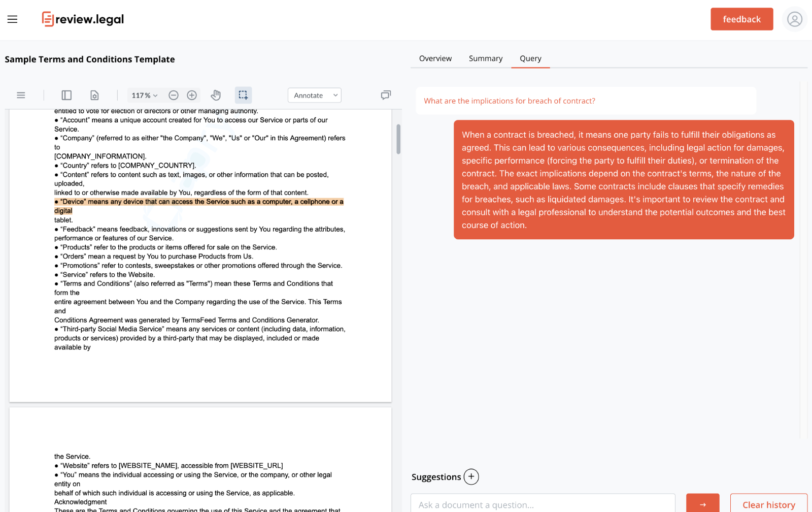Click the "Orders" mean a request line
Image resolution: width=812 pixels, height=512 pixels.
point(154,257)
